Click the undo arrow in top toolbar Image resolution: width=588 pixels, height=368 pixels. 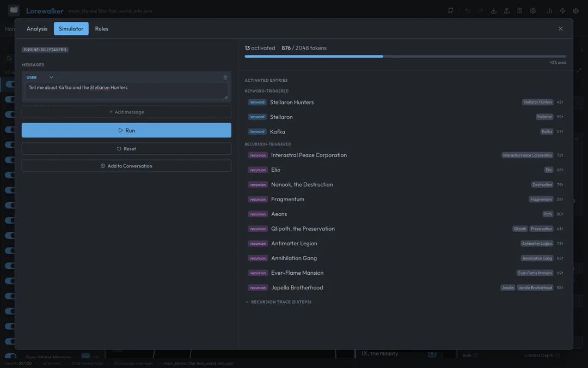[467, 11]
